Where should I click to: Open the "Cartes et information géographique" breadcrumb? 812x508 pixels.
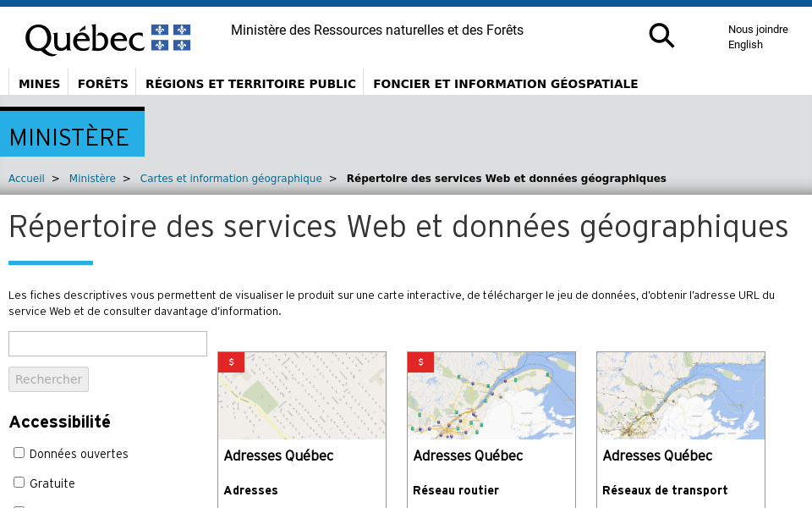click(x=230, y=178)
